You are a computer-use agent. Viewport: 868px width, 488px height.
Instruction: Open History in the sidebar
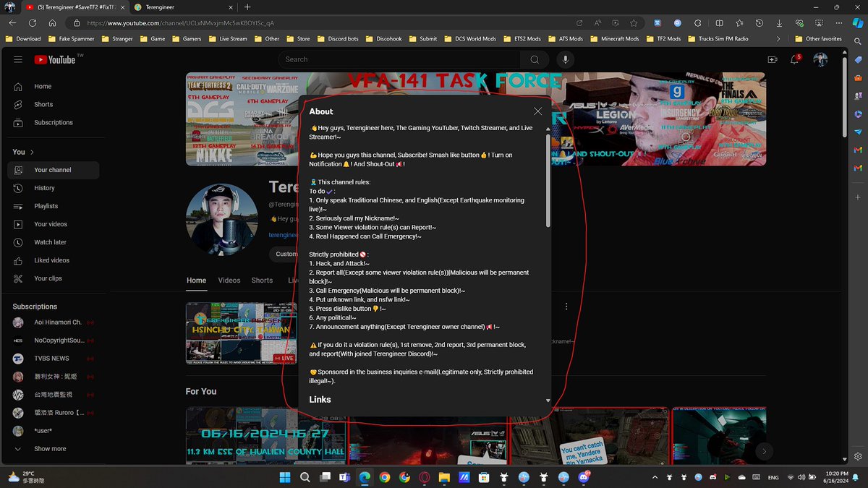pyautogui.click(x=54, y=188)
